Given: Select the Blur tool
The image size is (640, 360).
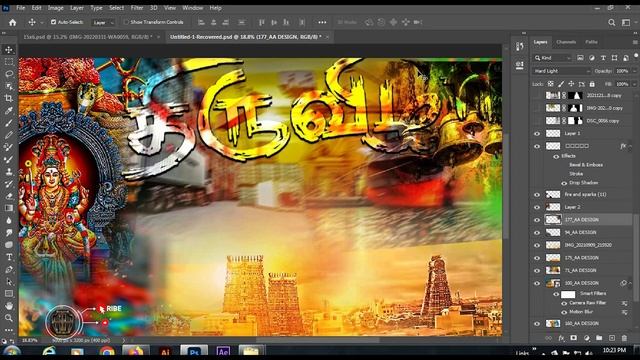Looking at the screenshot, I should click(x=9, y=220).
